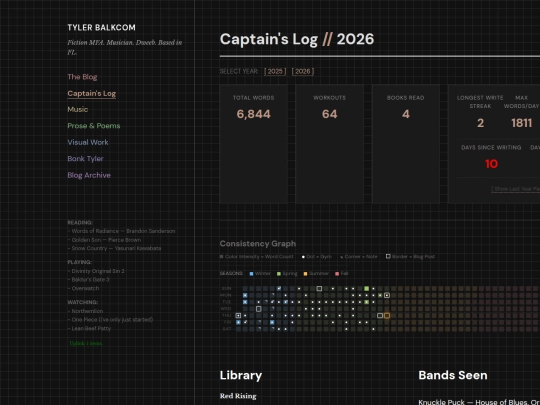Click the THU row label

point(226,315)
